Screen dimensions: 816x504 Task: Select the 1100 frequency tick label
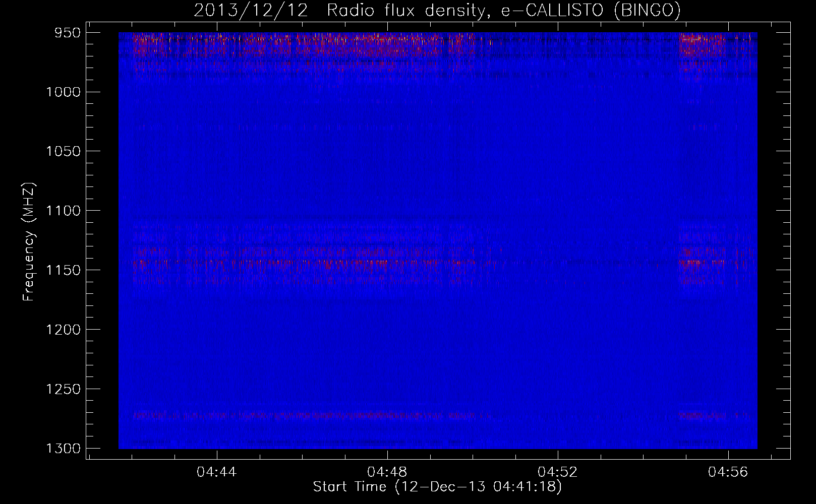pyautogui.click(x=64, y=211)
